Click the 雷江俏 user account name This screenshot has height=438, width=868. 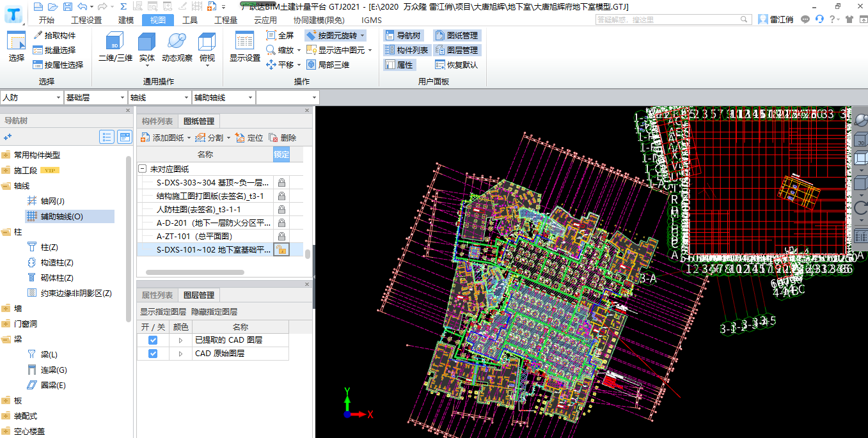point(780,20)
